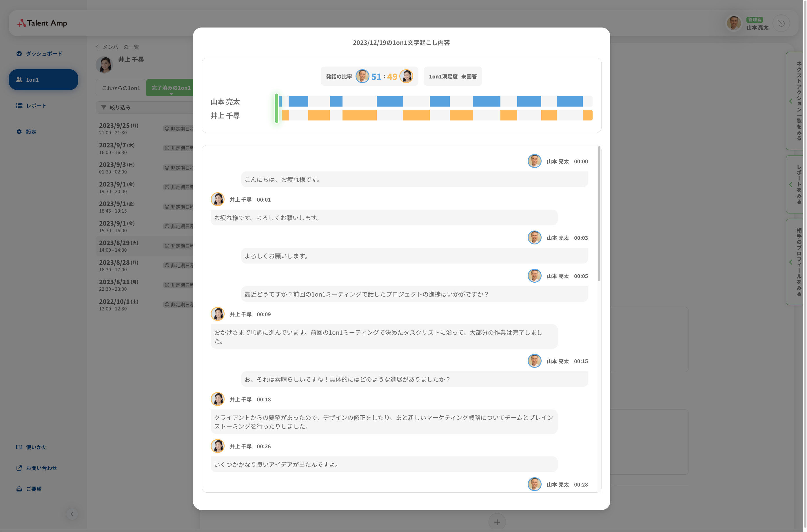Go back to メンバーの一覧
The width and height of the screenshot is (807, 532).
tap(117, 47)
